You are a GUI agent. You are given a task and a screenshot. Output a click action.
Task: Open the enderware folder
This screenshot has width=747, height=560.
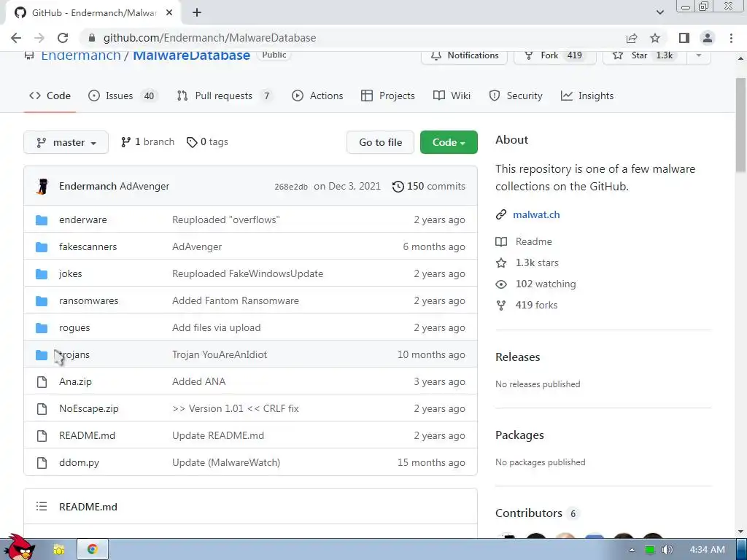pos(83,220)
